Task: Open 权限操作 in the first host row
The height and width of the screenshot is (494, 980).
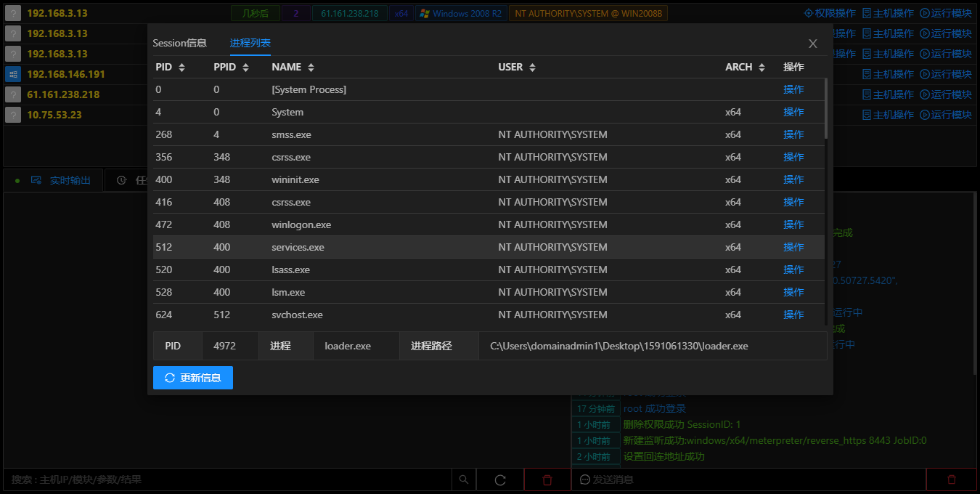Action: [x=830, y=13]
